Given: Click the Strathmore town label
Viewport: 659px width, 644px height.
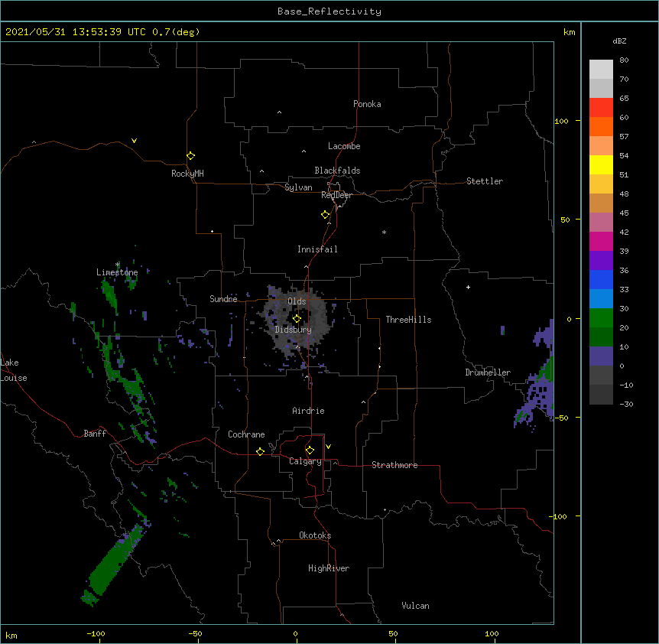Looking at the screenshot, I should (394, 465).
